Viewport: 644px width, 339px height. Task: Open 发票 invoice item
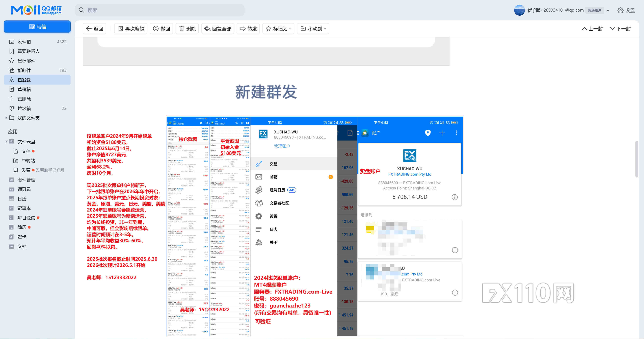(x=26, y=170)
